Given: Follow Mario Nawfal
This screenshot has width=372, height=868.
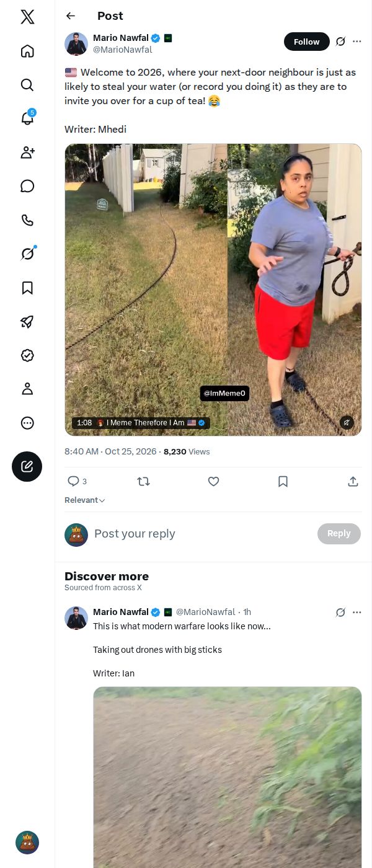Looking at the screenshot, I should pyautogui.click(x=307, y=42).
